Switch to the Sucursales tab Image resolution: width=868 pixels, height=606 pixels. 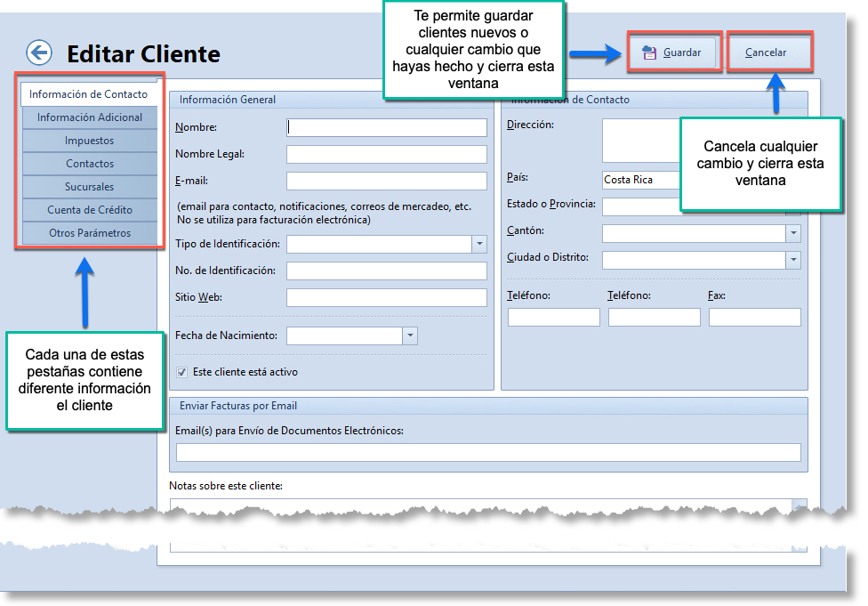coord(90,187)
